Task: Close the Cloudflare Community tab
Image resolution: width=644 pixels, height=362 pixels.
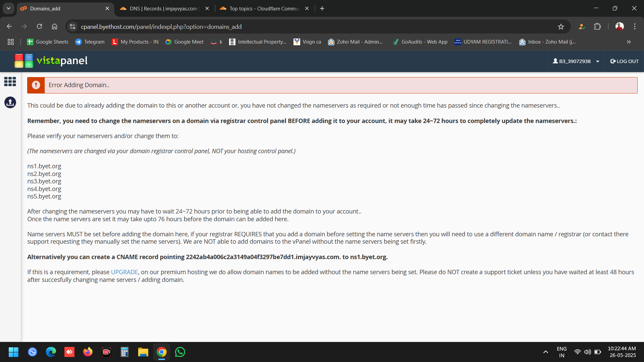Action: coord(307,8)
